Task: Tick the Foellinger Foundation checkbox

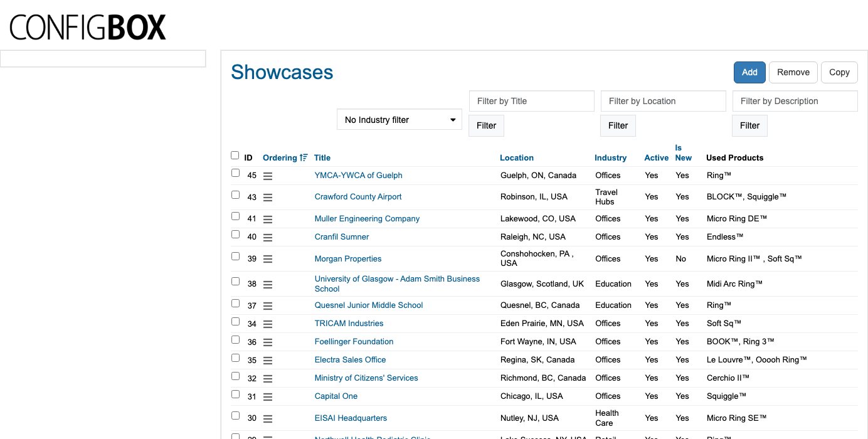Action: pyautogui.click(x=235, y=339)
